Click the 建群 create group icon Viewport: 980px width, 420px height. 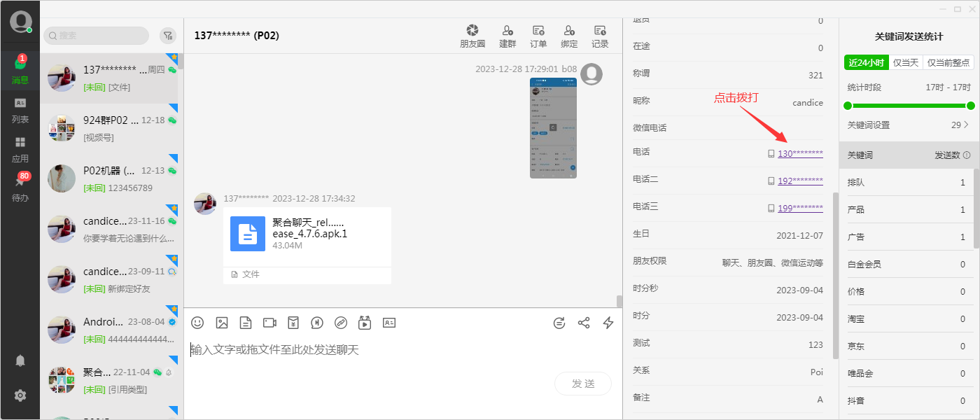507,36
